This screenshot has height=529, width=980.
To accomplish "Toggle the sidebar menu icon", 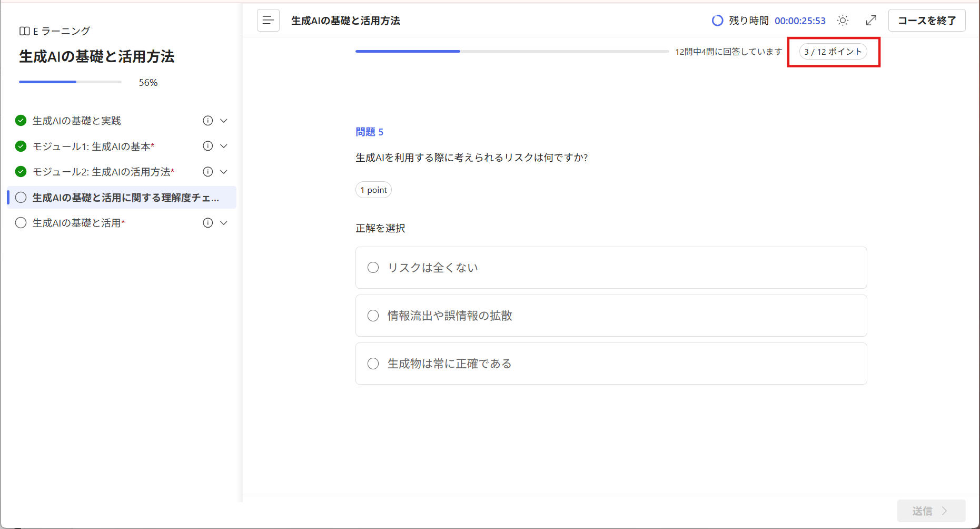I will [268, 21].
